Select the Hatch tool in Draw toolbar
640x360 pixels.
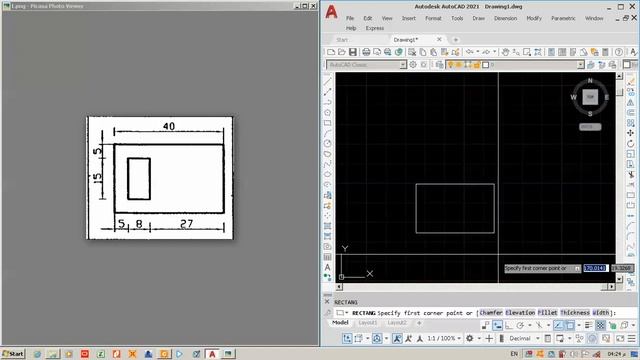(327, 226)
